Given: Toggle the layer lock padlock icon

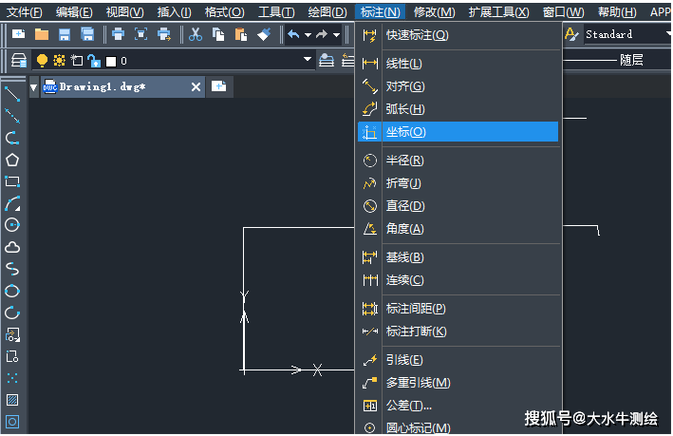Looking at the screenshot, I should (x=94, y=61).
